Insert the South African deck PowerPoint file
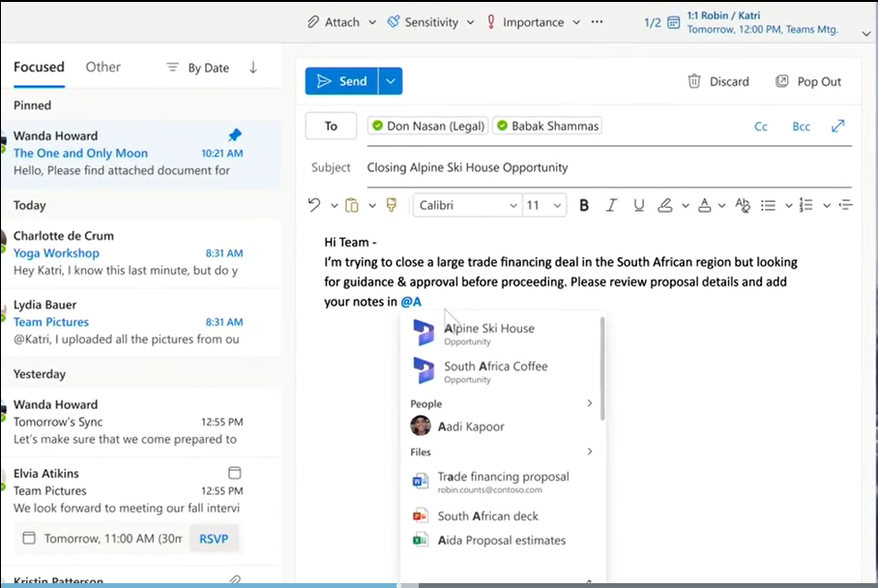878x588 pixels. [502, 515]
